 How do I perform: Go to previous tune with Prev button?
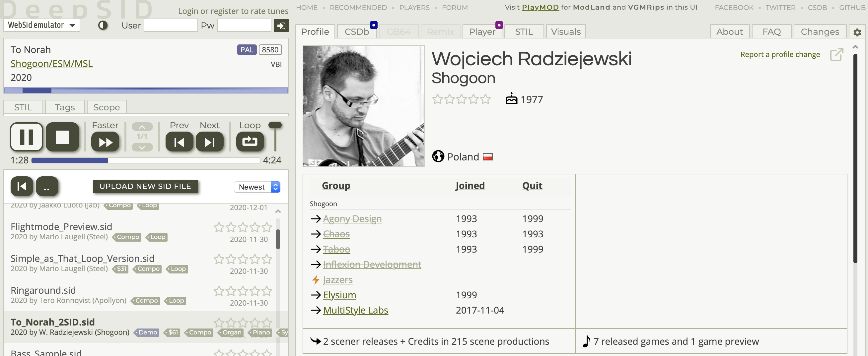click(x=179, y=142)
